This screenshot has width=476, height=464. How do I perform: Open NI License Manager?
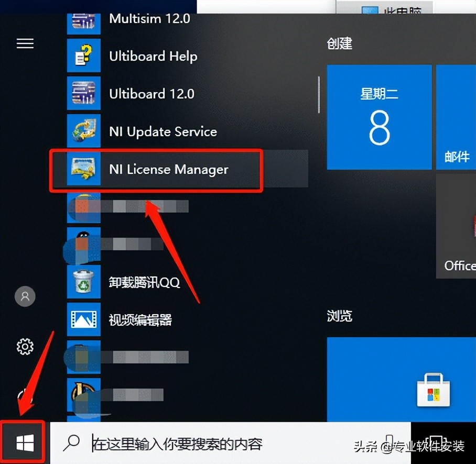pyautogui.click(x=168, y=169)
